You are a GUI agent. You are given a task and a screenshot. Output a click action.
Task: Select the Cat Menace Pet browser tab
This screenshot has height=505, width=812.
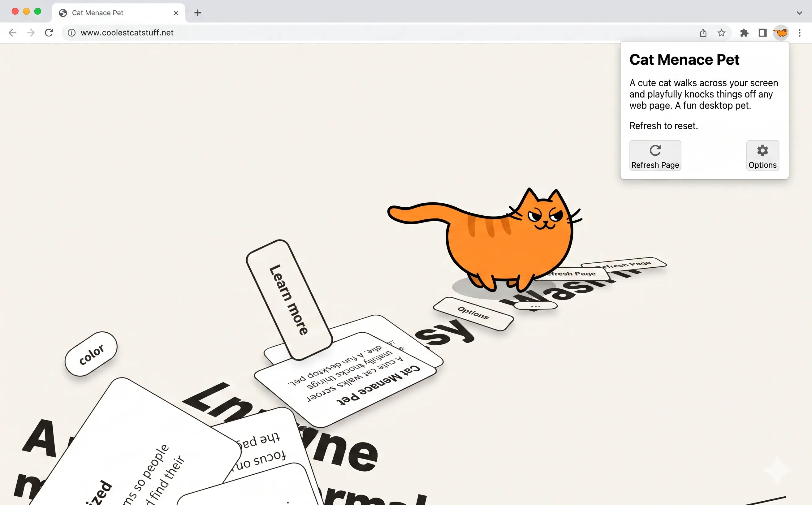[119, 13]
